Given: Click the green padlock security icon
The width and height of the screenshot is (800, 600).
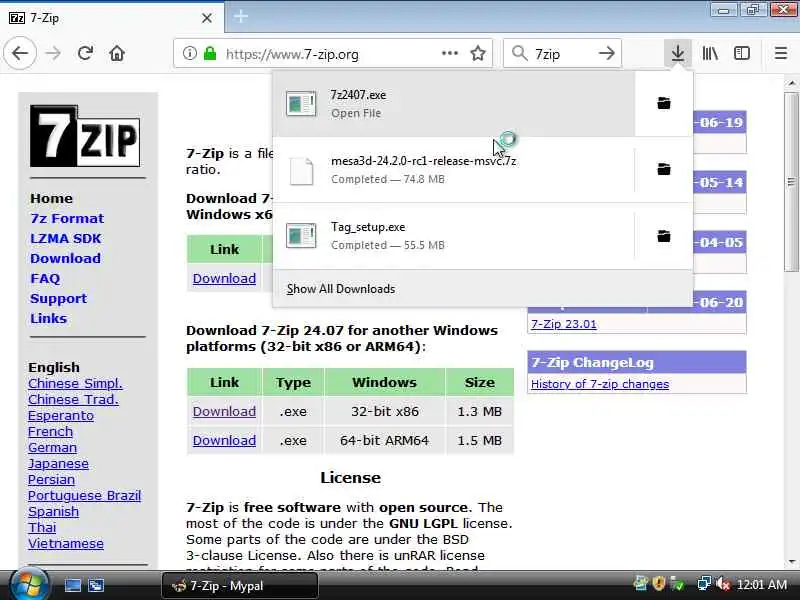Looking at the screenshot, I should (210, 53).
